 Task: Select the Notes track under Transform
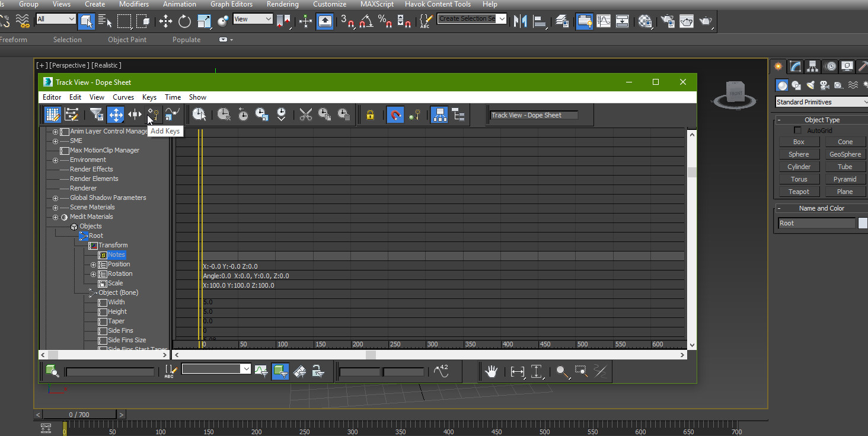[x=116, y=254]
